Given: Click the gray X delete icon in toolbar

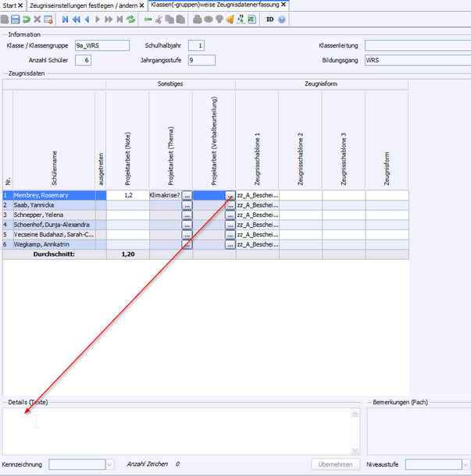Looking at the screenshot, I should (37, 19).
